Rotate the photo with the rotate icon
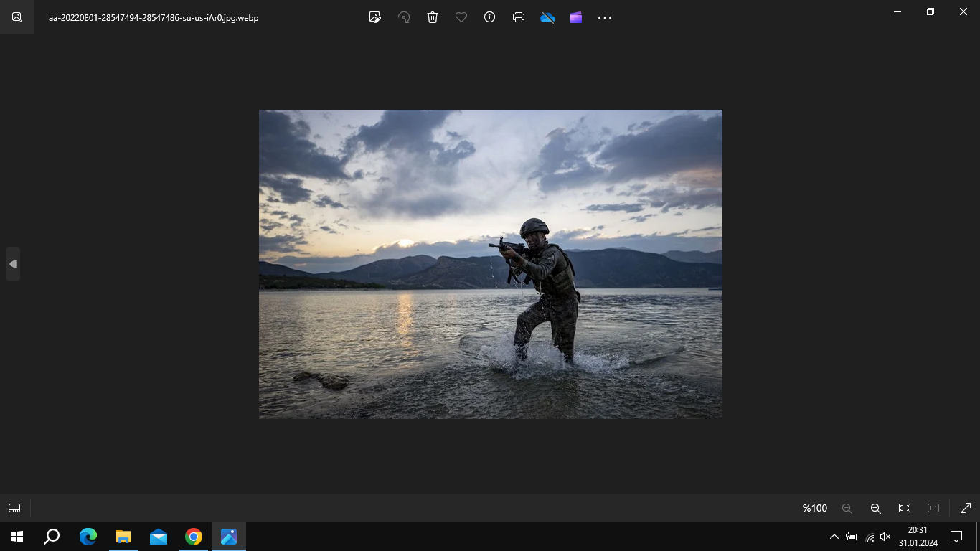 pos(404,17)
